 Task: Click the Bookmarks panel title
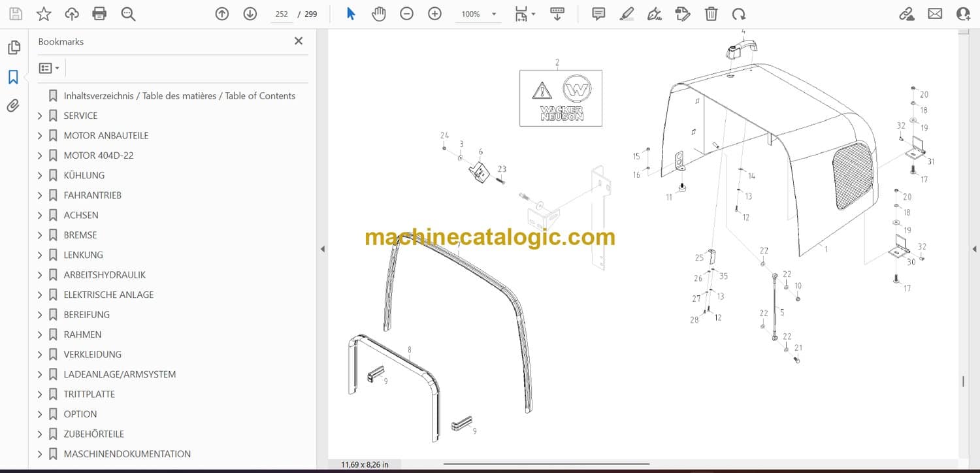[x=61, y=41]
